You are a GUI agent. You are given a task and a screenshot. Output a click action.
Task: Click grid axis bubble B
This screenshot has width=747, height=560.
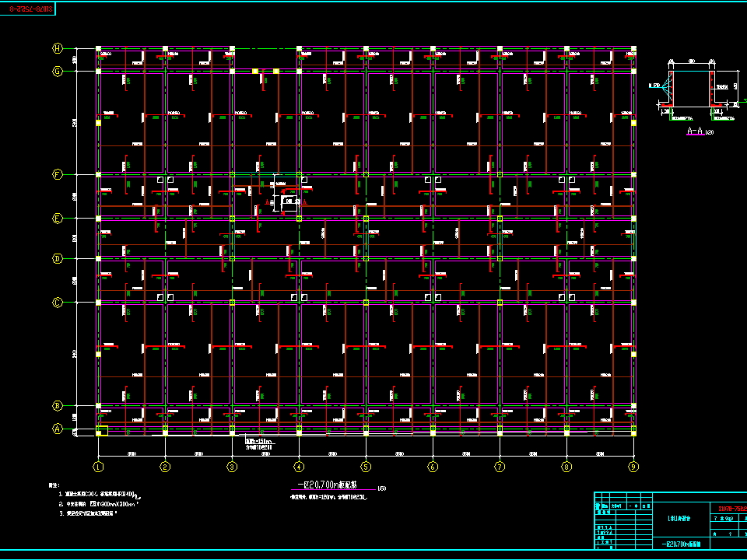pos(58,406)
